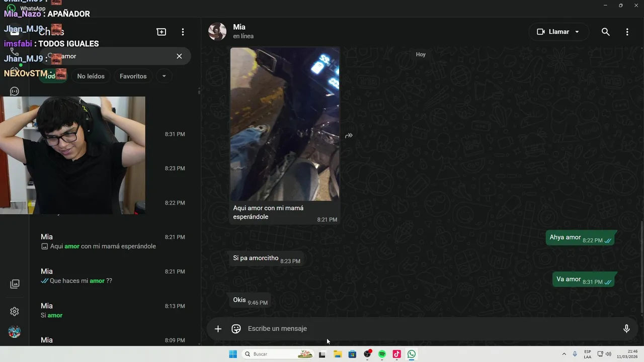The width and height of the screenshot is (644, 362).
Task: Open attachment plus icon in composer
Action: (218, 329)
